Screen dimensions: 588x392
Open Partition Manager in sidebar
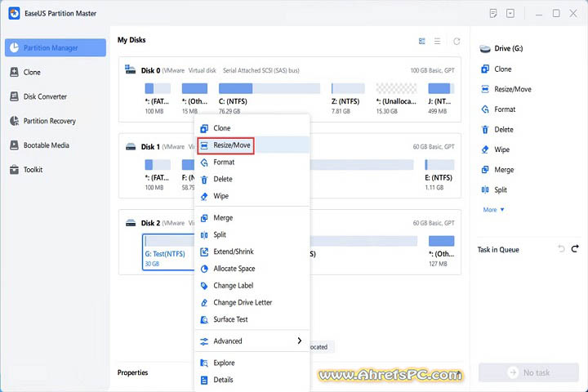click(56, 47)
